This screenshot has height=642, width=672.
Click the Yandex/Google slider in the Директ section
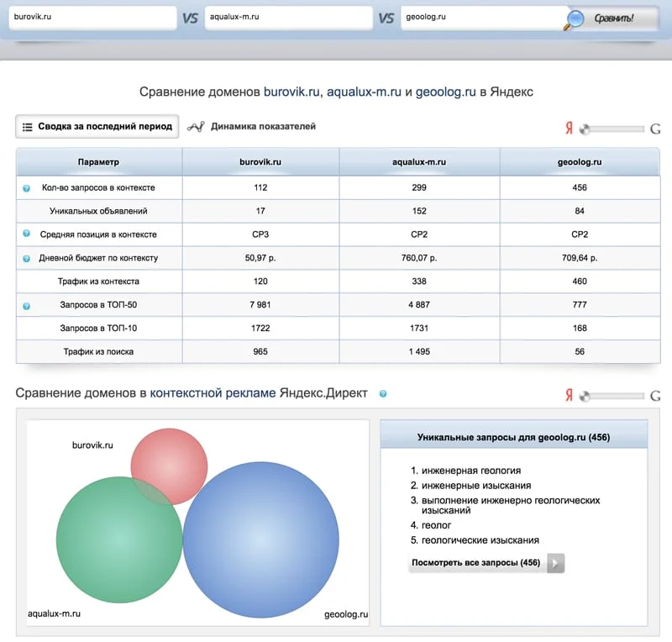[x=612, y=396]
